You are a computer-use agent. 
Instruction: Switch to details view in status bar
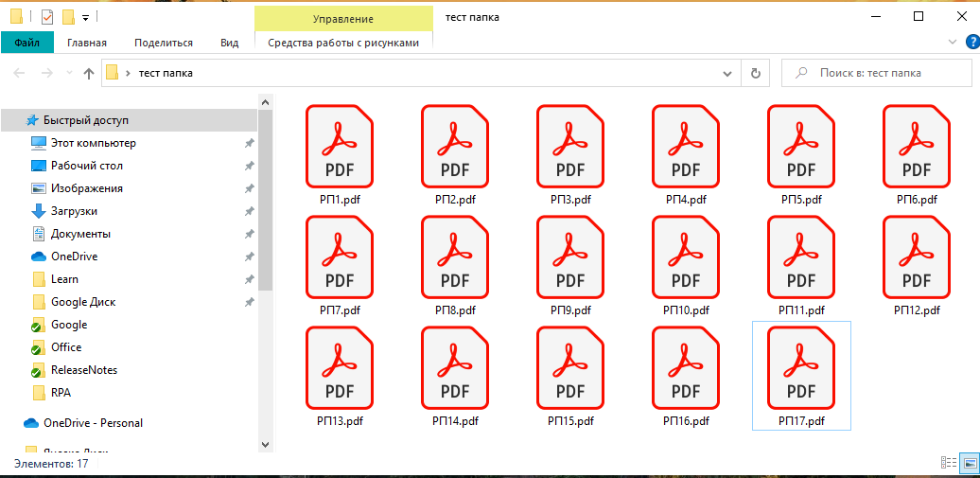click(948, 463)
